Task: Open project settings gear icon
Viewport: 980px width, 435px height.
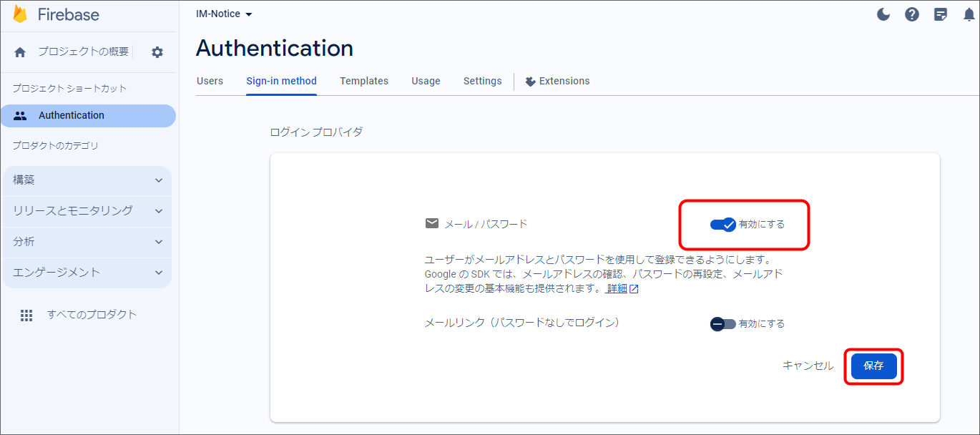Action: [x=157, y=52]
